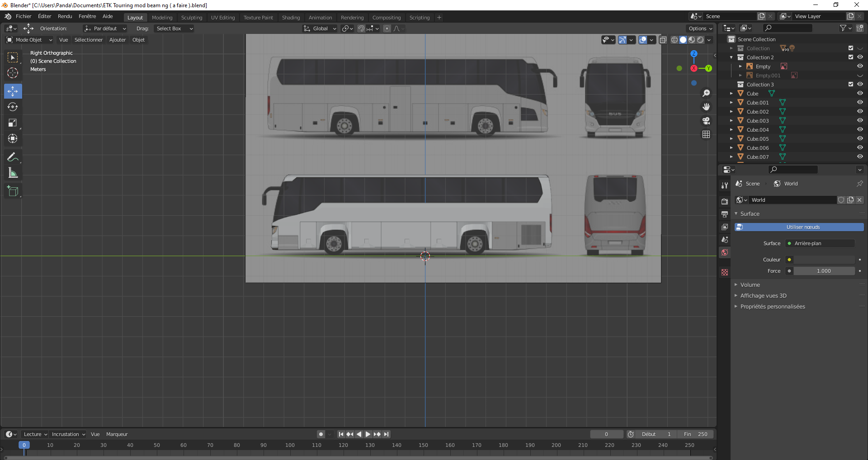868x460 pixels.
Task: Activate the Annotate pencil tool
Action: coord(13,157)
